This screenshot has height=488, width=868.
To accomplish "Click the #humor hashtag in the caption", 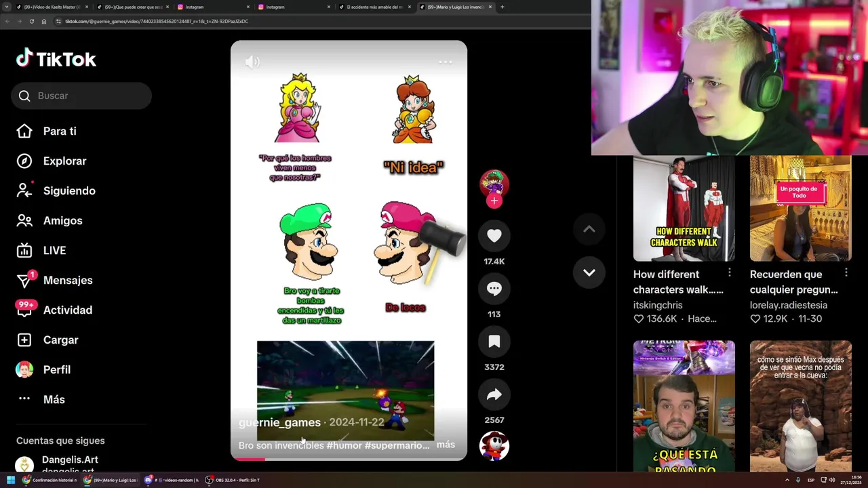I will pyautogui.click(x=344, y=445).
